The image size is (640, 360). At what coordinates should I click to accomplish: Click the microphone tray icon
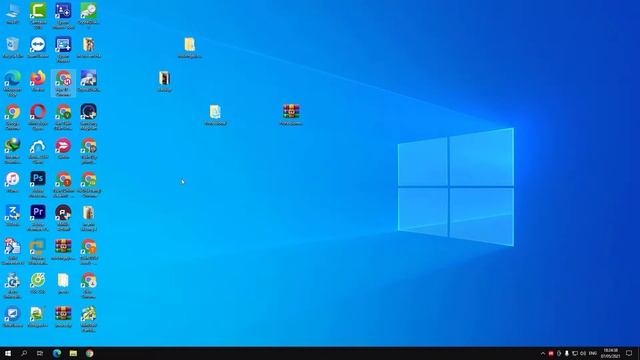pyautogui.click(x=567, y=353)
